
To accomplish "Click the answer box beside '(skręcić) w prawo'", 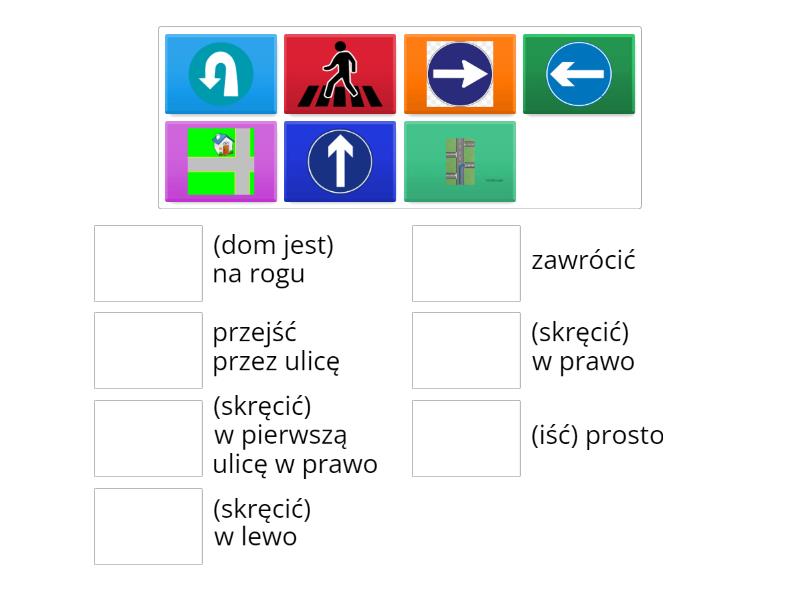I will pos(466,350).
